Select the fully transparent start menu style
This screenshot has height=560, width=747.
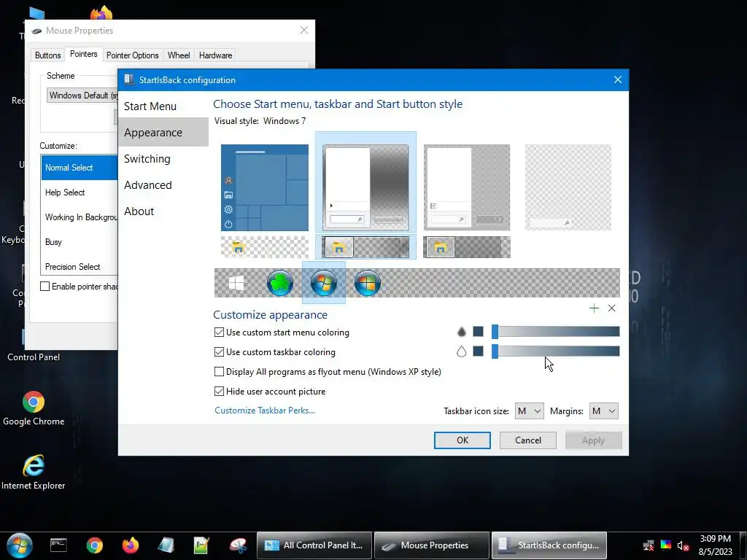pyautogui.click(x=568, y=187)
